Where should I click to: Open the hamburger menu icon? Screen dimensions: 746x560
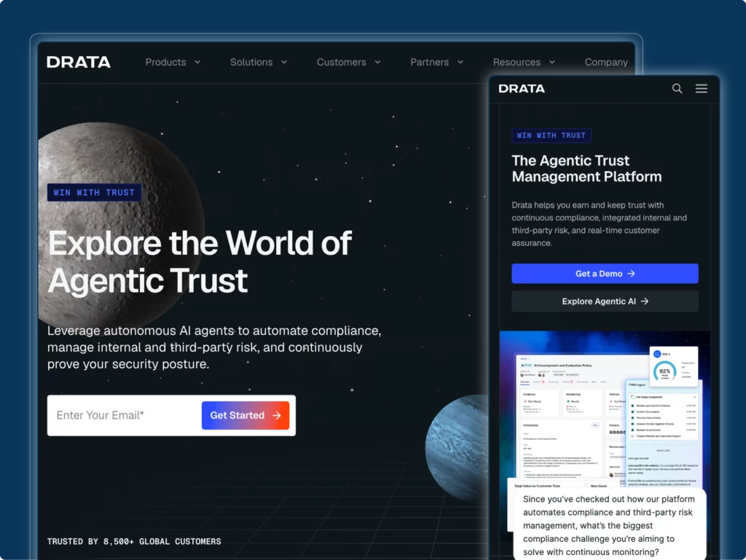click(x=702, y=88)
